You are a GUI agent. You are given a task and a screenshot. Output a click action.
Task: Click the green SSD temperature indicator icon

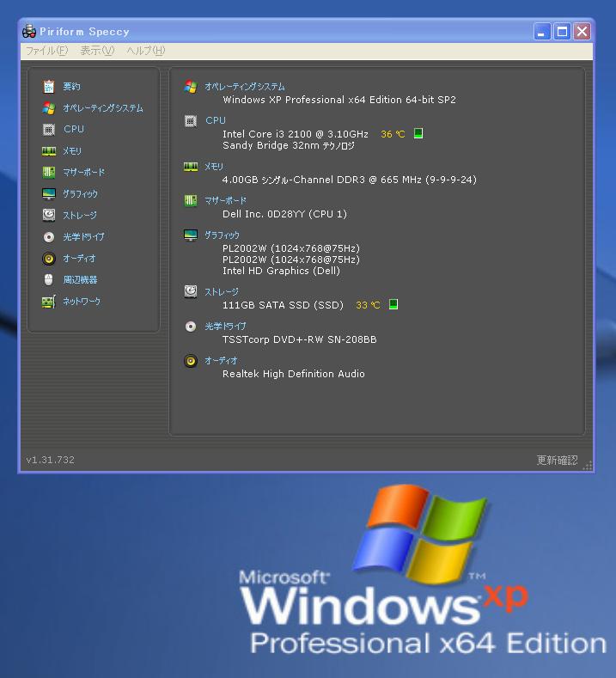[x=393, y=304]
